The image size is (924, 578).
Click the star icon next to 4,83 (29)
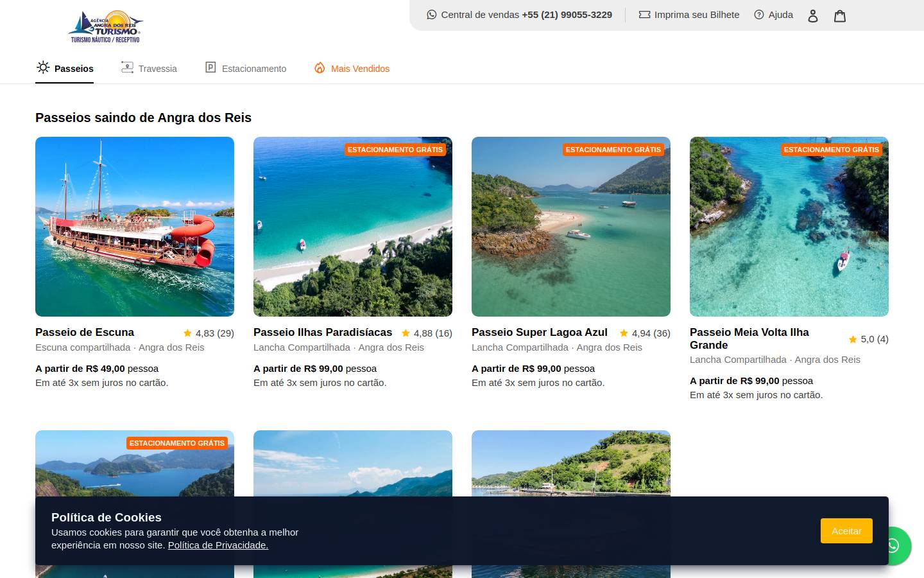(187, 333)
